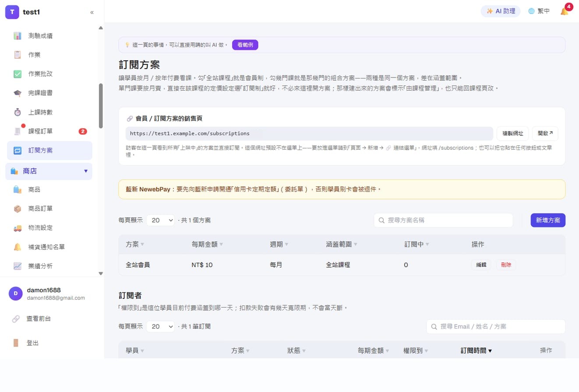Click the 搜尋方案名稱 search field

point(443,220)
